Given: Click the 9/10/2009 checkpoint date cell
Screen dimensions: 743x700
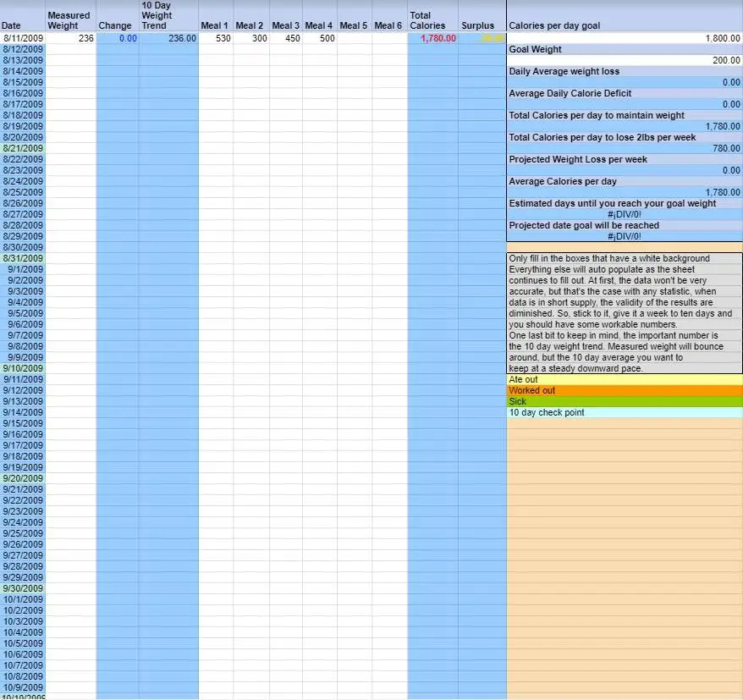Looking at the screenshot, I should [23, 368].
